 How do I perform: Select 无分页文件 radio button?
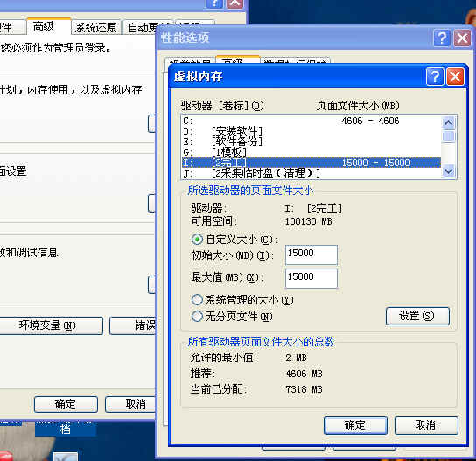197,317
